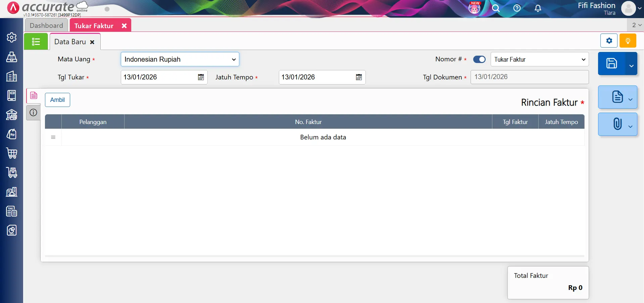Image resolution: width=644 pixels, height=303 pixels.
Task: Click the Ambil button
Action: pos(57,100)
